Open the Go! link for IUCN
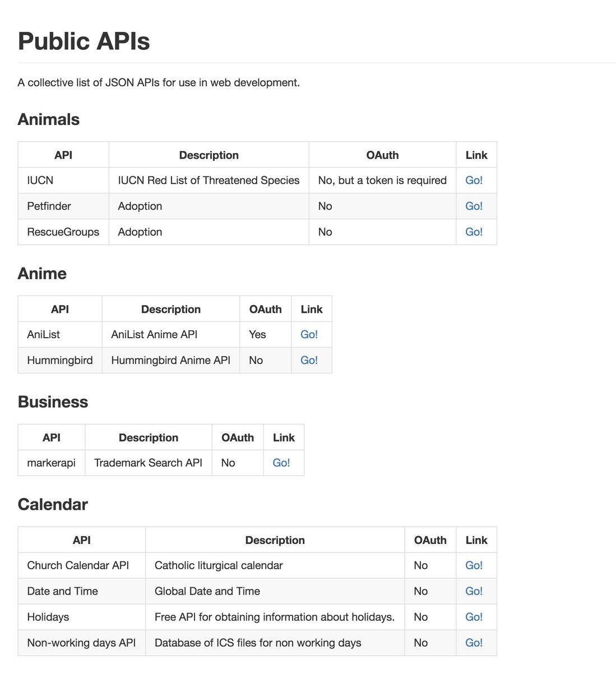 pos(474,181)
